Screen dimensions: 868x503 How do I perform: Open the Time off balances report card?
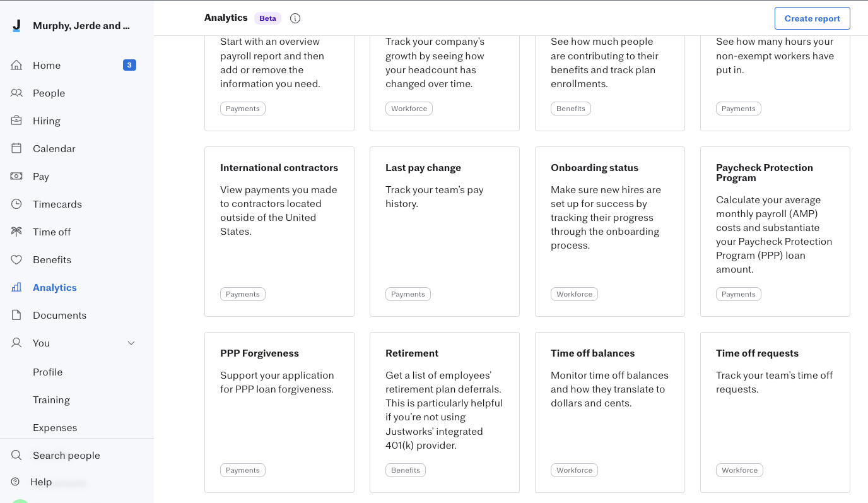pos(610,412)
